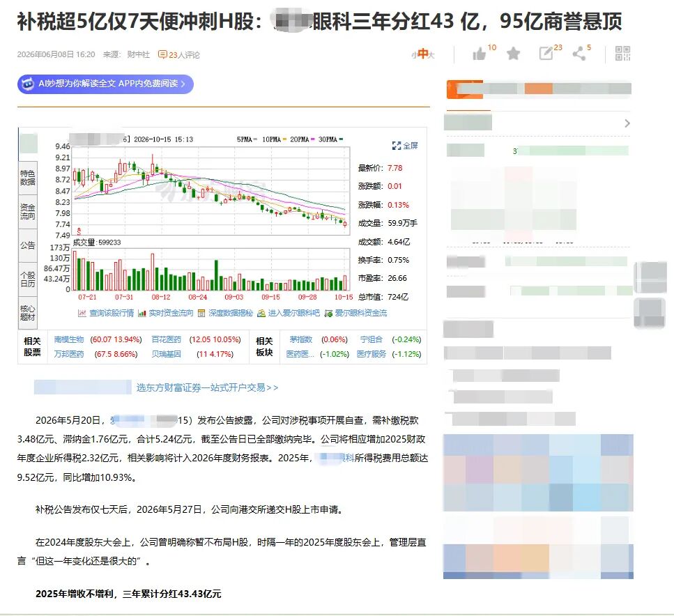Open related stock 百花医药
Image resolution: width=674 pixels, height=616 pixels.
(x=167, y=339)
